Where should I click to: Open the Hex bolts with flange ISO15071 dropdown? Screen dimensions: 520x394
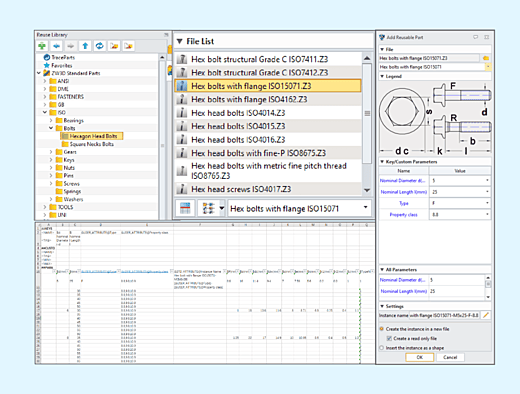[x=365, y=208]
